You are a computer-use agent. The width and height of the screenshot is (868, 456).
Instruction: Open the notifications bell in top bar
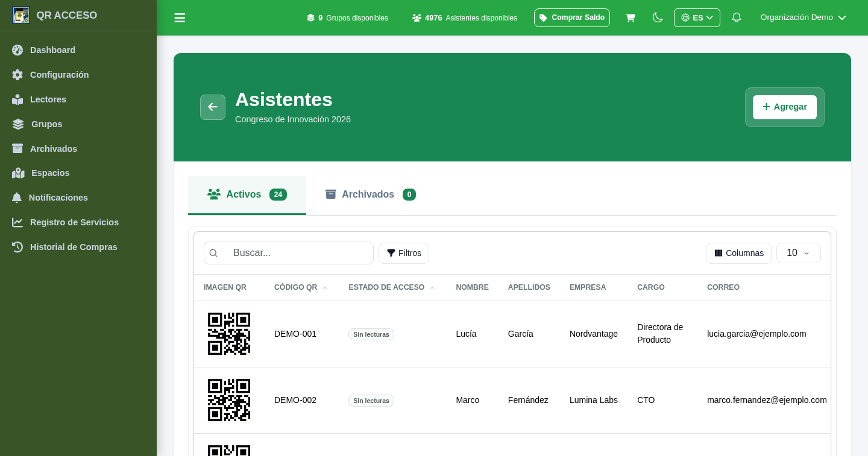736,17
